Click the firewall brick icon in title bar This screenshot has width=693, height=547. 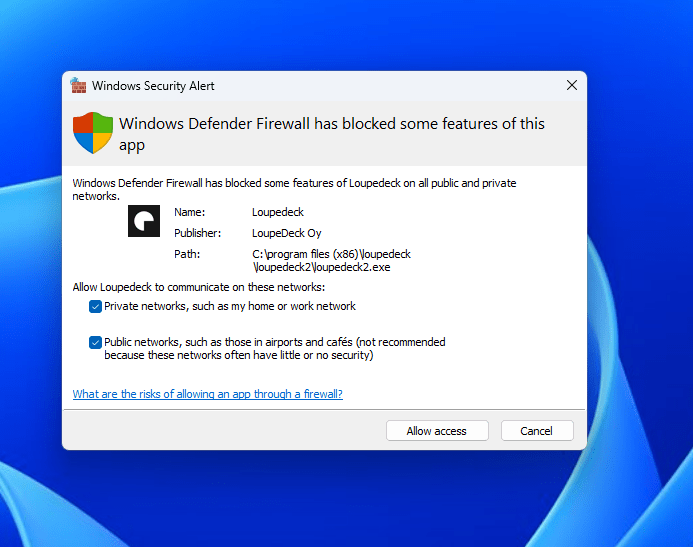click(78, 85)
